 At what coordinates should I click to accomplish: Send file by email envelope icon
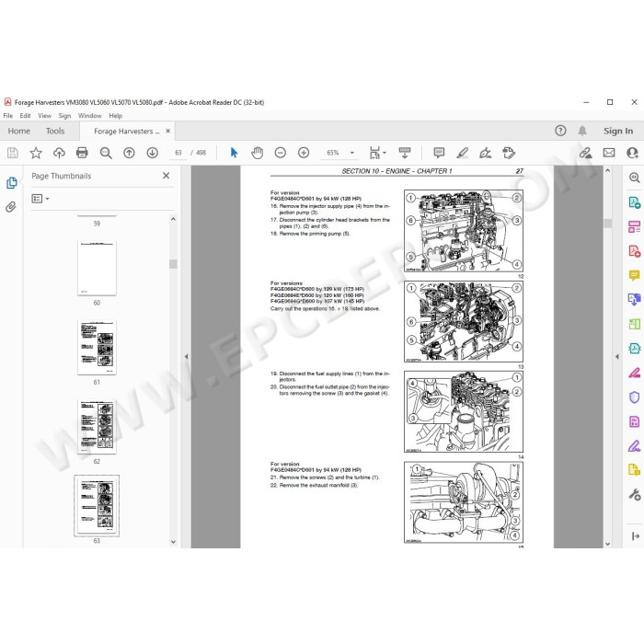point(609,153)
